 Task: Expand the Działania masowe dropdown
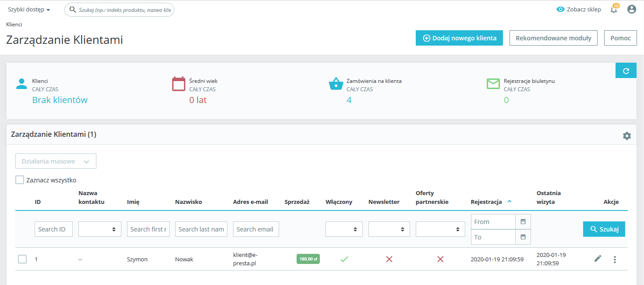point(56,161)
